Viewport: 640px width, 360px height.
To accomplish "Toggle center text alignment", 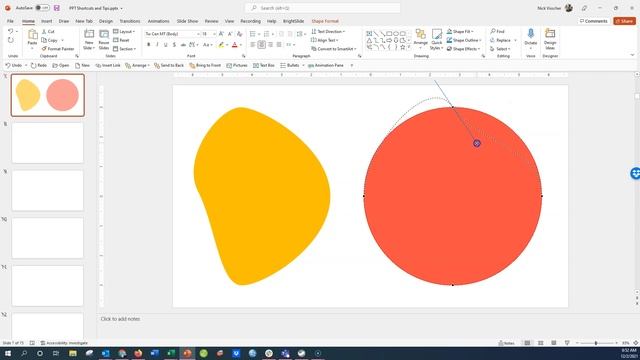I will click(261, 44).
